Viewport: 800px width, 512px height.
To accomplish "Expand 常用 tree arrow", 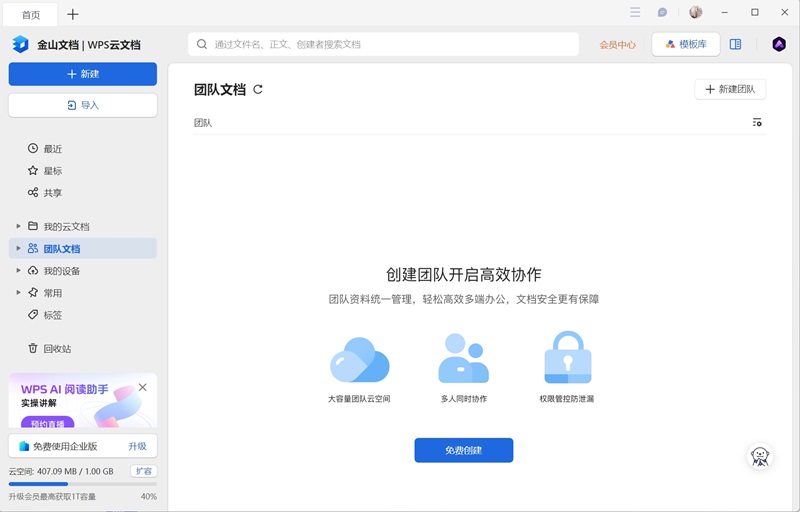I will click(18, 293).
